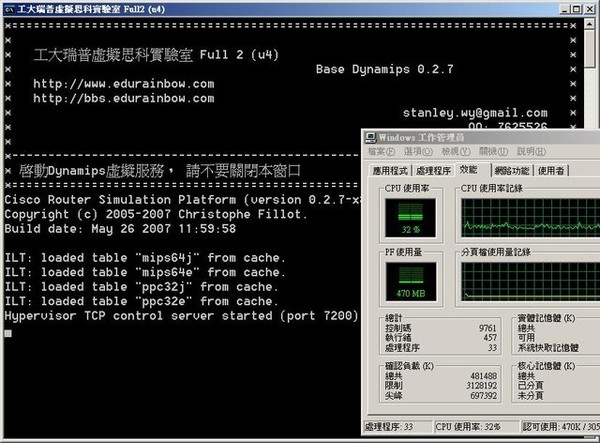Click the 'loaded table "ppc32e"' line
This screenshot has height=443, width=600.
coord(141,301)
